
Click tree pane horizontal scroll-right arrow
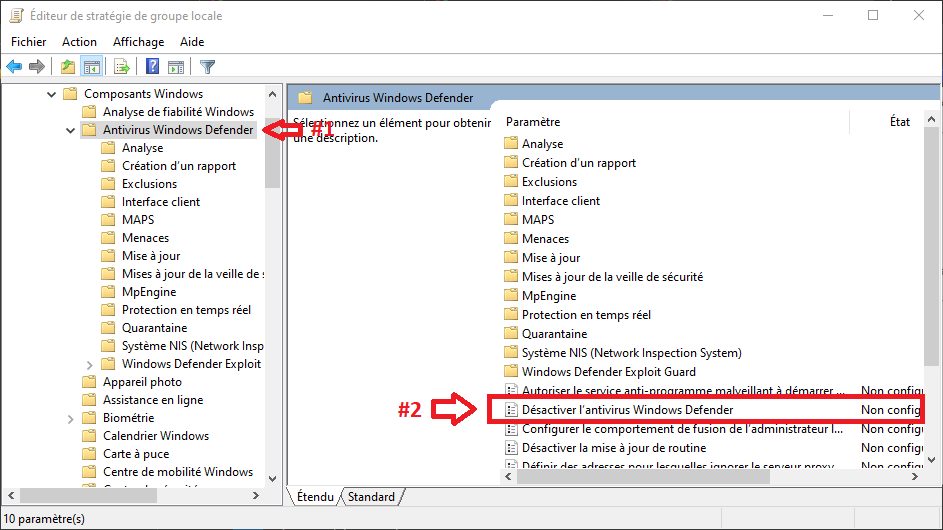pos(256,496)
